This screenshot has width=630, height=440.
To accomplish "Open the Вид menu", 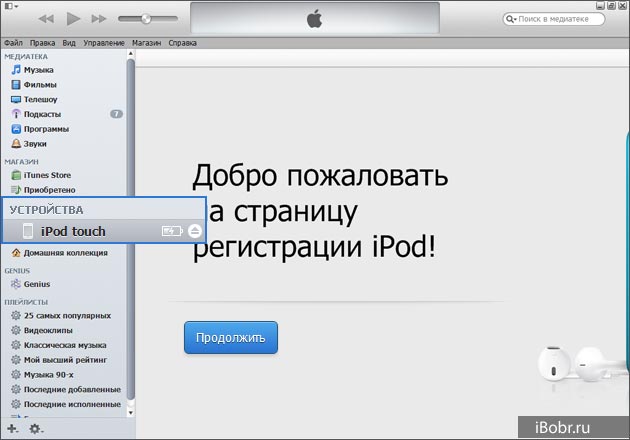I will tap(69, 43).
